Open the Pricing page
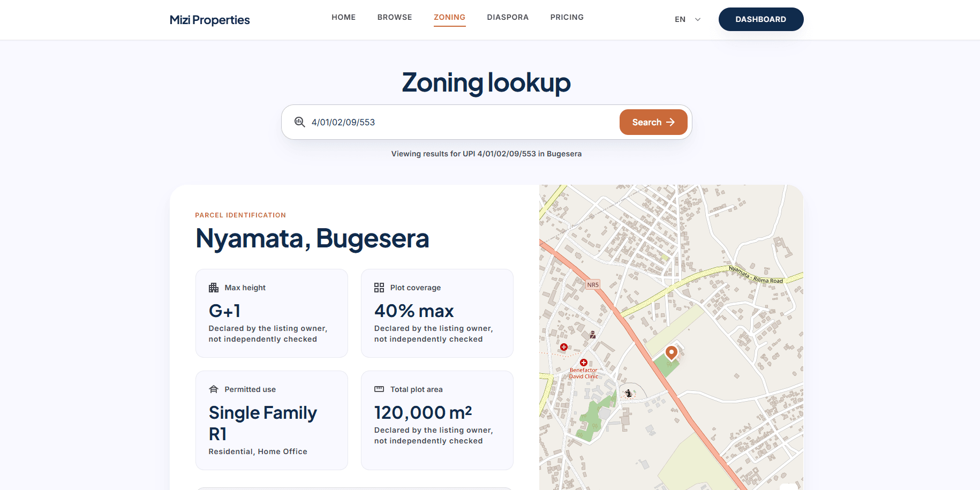This screenshot has height=490, width=980. click(x=567, y=17)
